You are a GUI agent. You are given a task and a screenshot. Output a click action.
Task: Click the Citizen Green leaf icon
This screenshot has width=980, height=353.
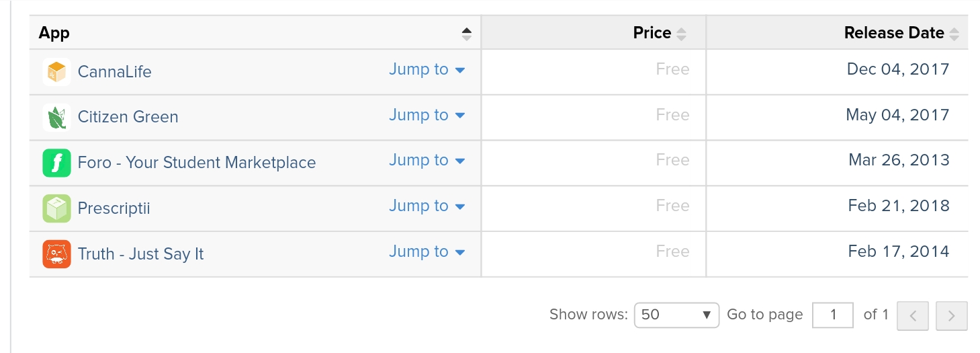[56, 117]
